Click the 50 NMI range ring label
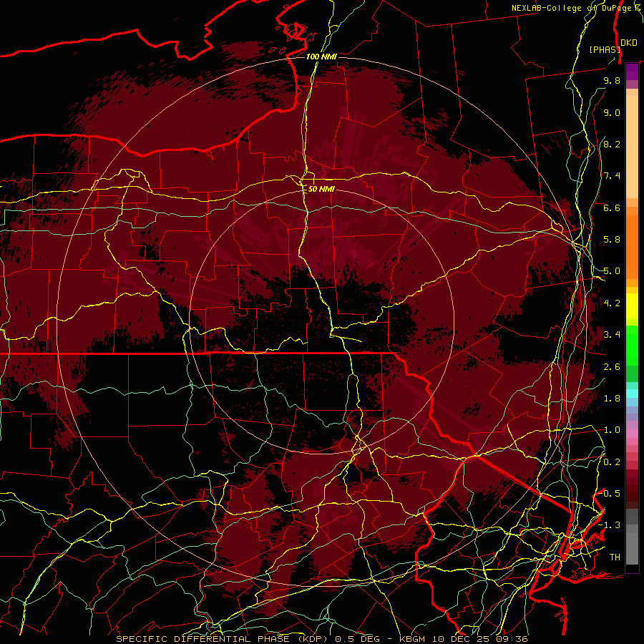The width and height of the screenshot is (644, 644). (x=321, y=189)
